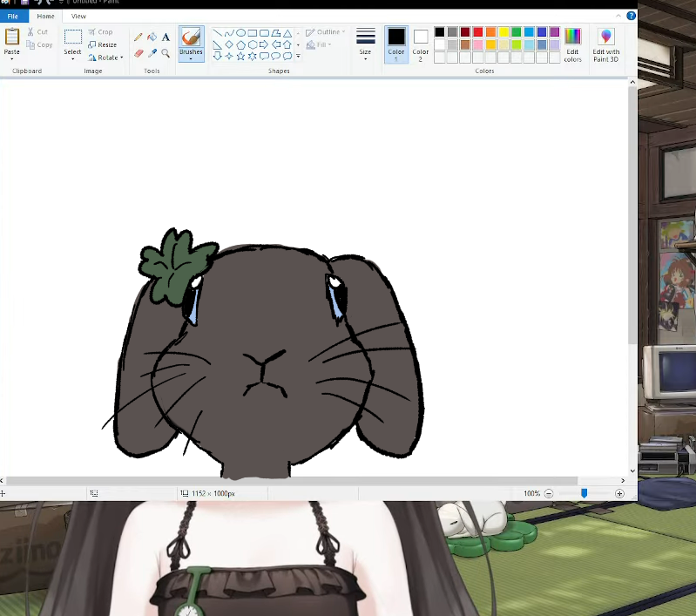The width and height of the screenshot is (696, 616).
Task: Select the Text tool
Action: [x=166, y=37]
